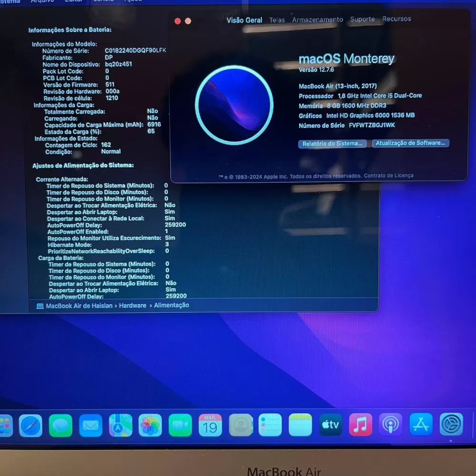Launch the Apple TV app
The image size is (476, 476).
[x=330, y=425]
